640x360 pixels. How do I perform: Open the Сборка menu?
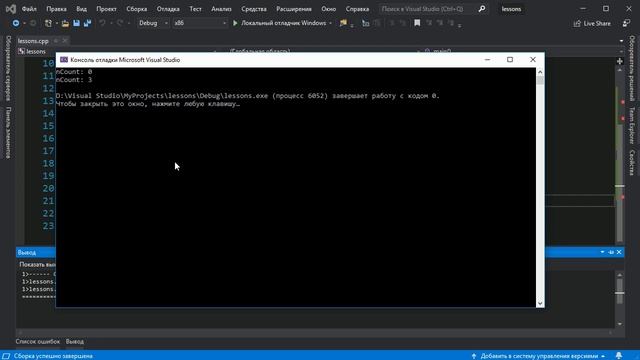(137, 9)
